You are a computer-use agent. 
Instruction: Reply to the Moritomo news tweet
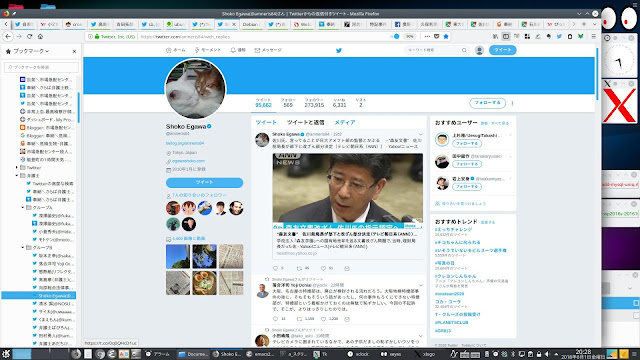(x=276, y=268)
